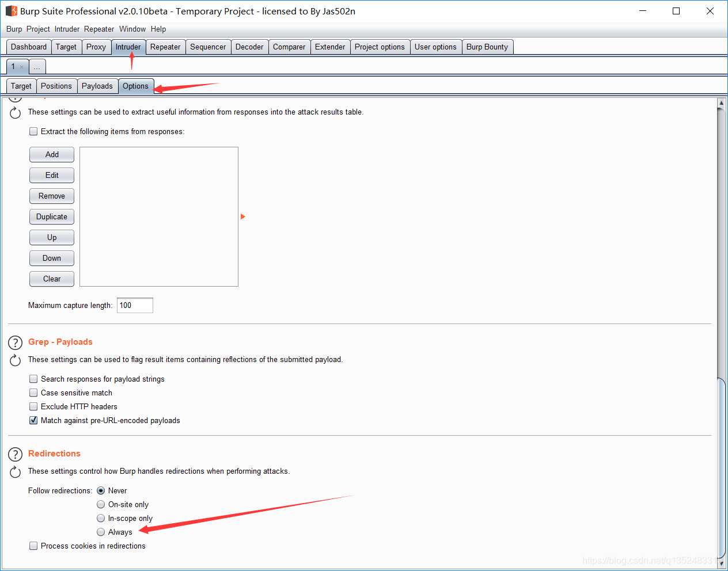
Task: Close attack tab 1 with x
Action: 22,67
